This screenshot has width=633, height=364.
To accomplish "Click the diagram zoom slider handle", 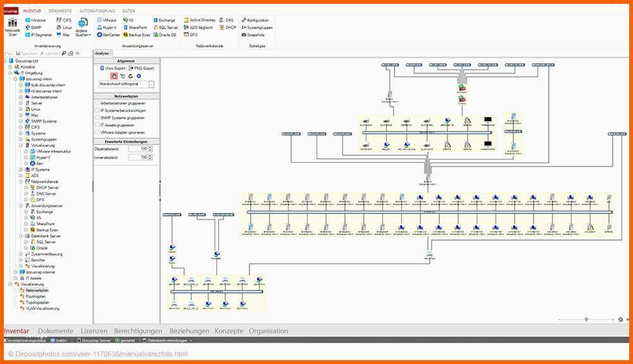I will pos(586,319).
